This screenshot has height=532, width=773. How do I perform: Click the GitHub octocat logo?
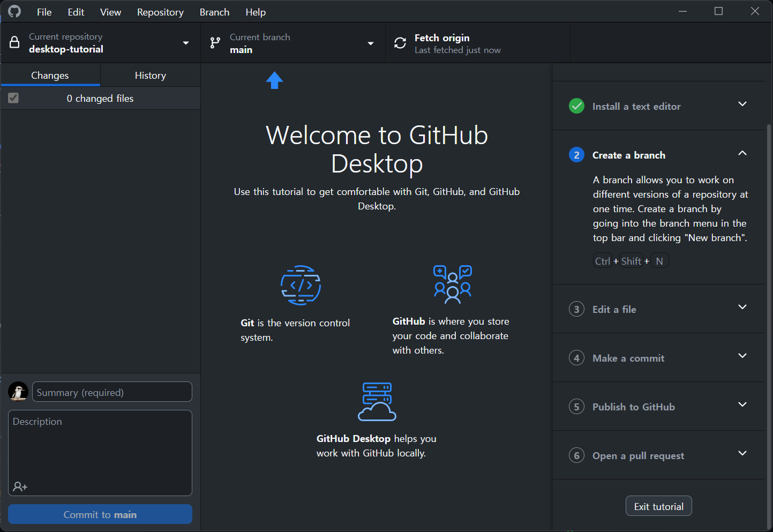click(14, 11)
